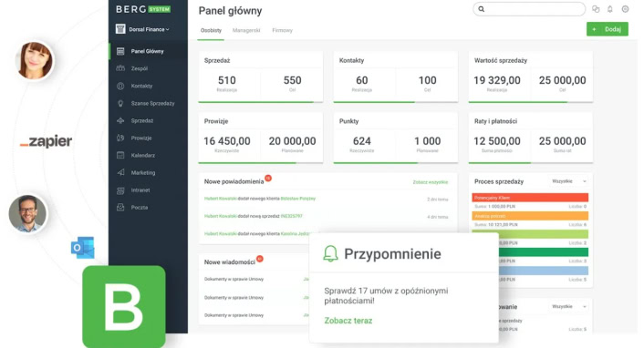This screenshot has width=644, height=348.
Task: Open the chat messages icon in header
Action: pos(596,9)
